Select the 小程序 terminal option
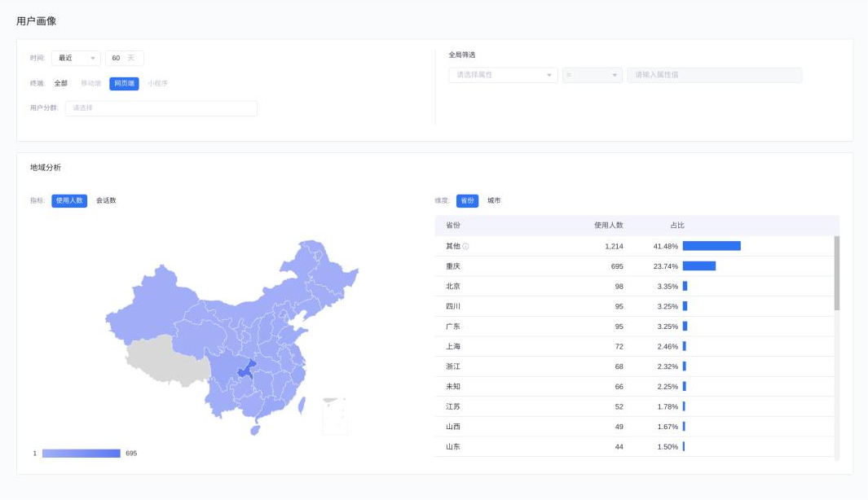 (x=157, y=84)
